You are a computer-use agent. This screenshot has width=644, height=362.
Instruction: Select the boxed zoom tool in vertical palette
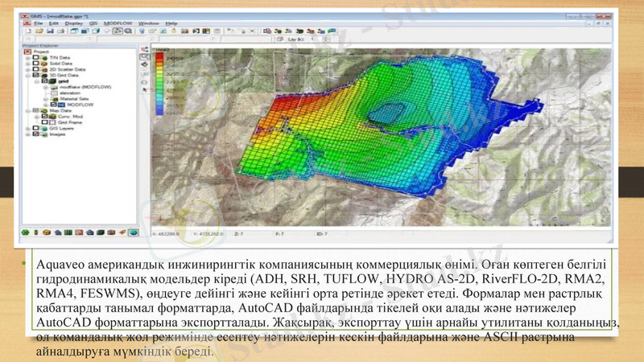click(145, 57)
